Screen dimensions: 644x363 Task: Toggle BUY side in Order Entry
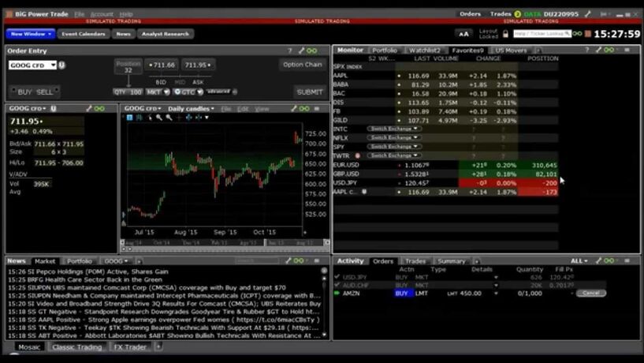click(x=24, y=92)
